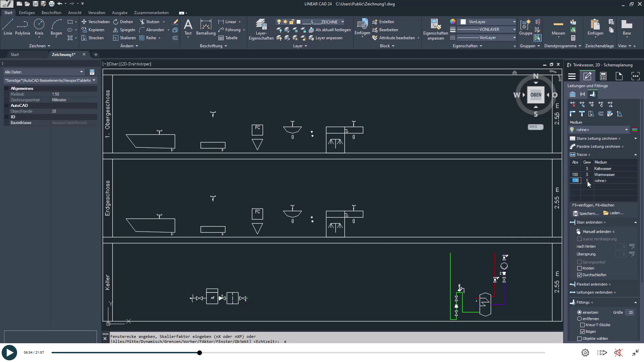Image resolution: width=644 pixels, height=362 pixels.
Task: Open the Ansicht ribbon tab
Action: point(75,13)
